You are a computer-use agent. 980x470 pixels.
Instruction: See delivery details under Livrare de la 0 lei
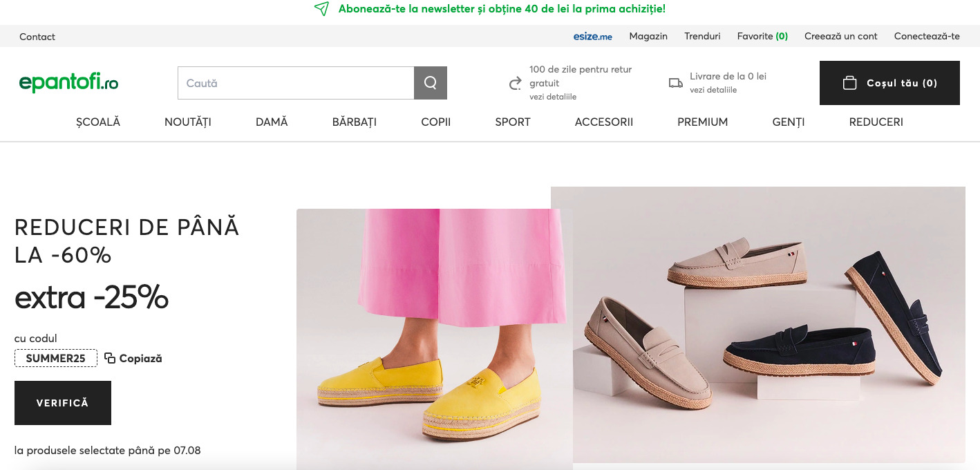click(x=713, y=90)
